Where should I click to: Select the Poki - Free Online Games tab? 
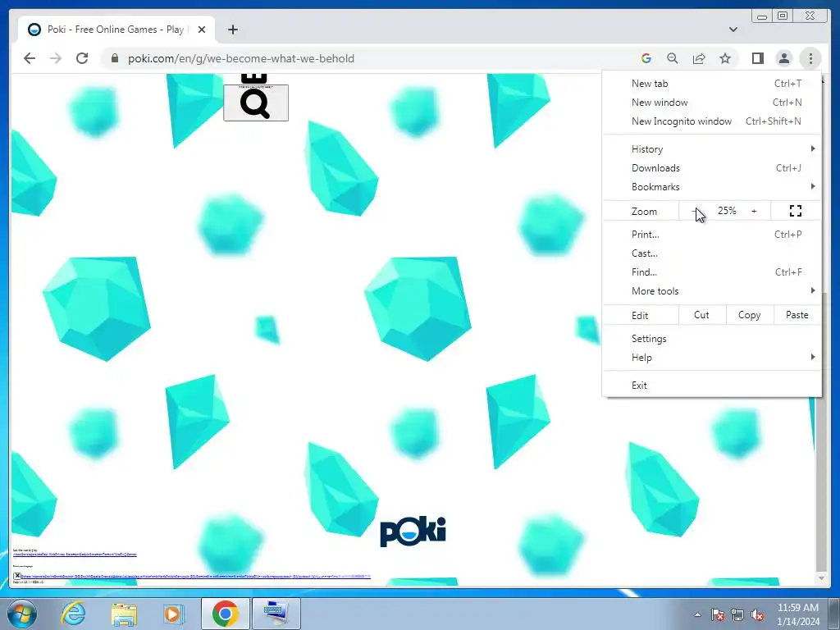coord(116,30)
